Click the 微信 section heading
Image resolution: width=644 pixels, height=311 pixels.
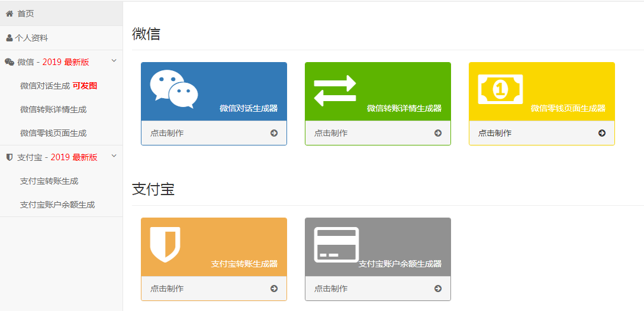tap(146, 34)
